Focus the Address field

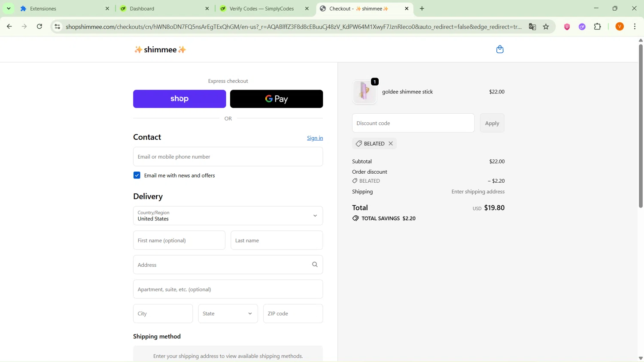click(228, 265)
